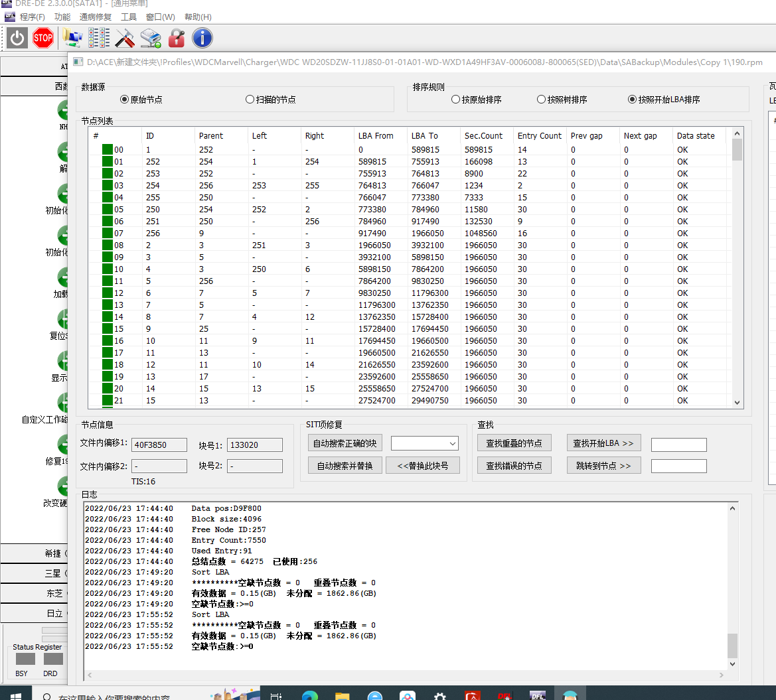Open the folder and computer profile icon
Image resolution: width=776 pixels, height=700 pixels.
[72, 38]
